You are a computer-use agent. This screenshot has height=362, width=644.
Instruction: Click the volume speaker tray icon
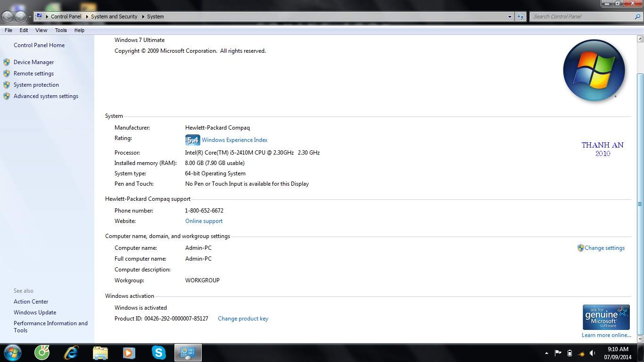tap(593, 353)
